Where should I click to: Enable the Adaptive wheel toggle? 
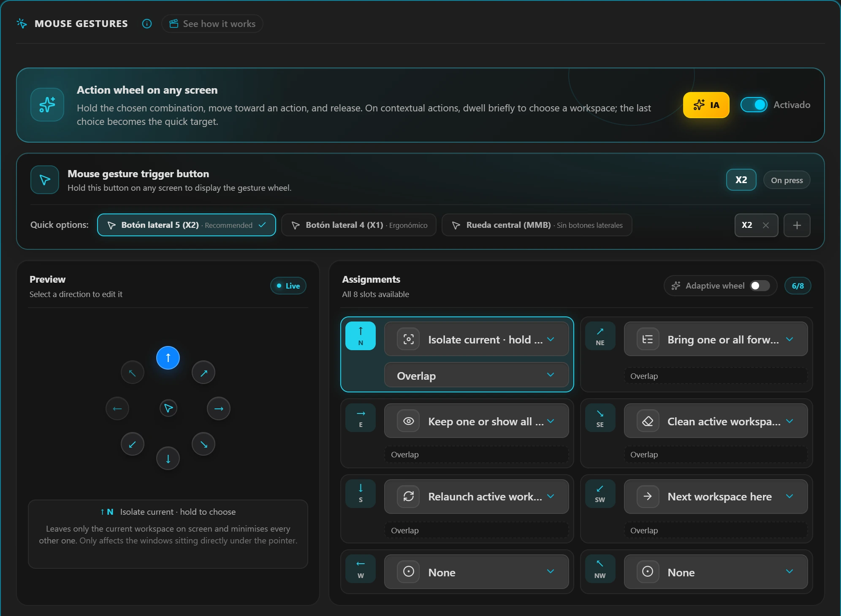coord(760,286)
